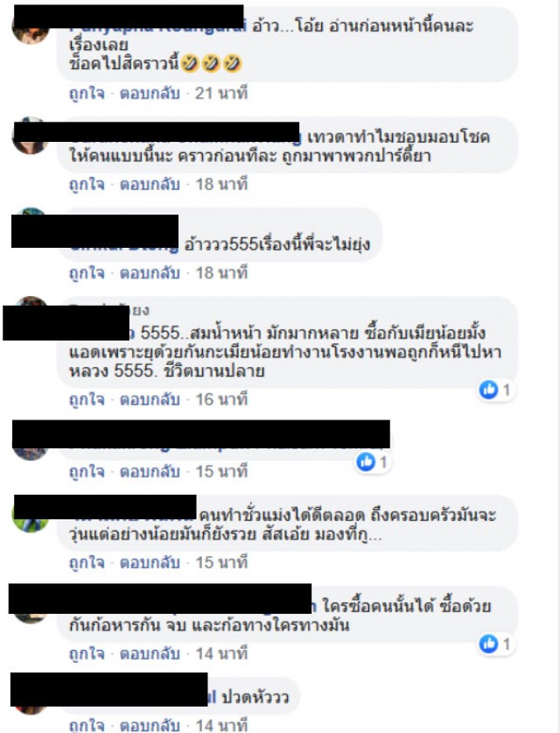Reply to the 'ปวดหัววว' comment

pos(150,725)
